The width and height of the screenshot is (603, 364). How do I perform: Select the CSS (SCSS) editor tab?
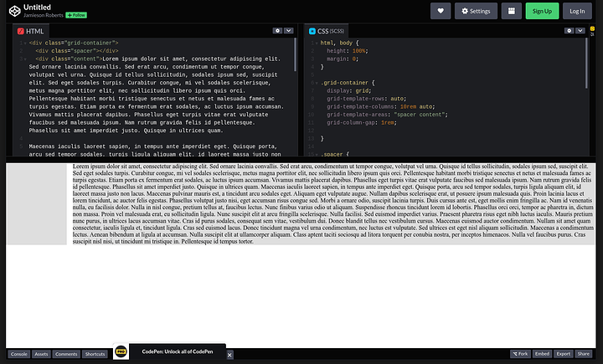click(x=327, y=31)
